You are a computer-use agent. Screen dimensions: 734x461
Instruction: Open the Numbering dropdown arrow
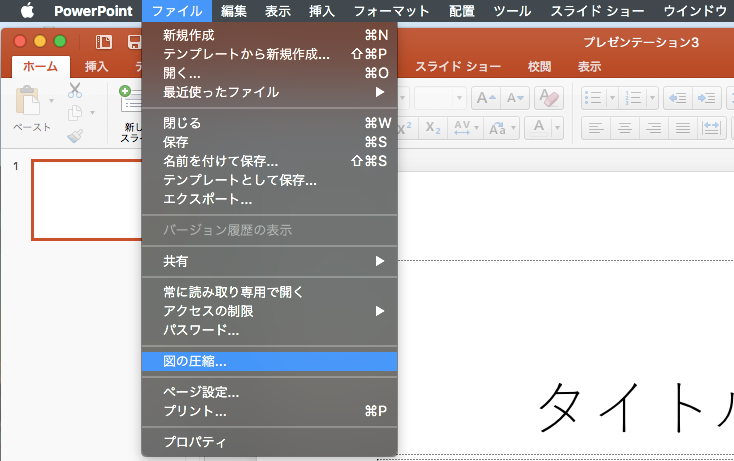click(652, 98)
